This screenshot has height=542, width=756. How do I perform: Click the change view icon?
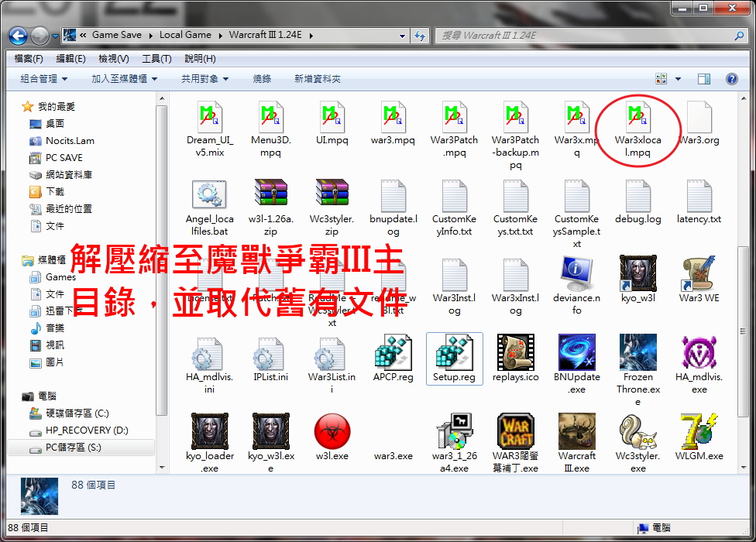click(661, 79)
